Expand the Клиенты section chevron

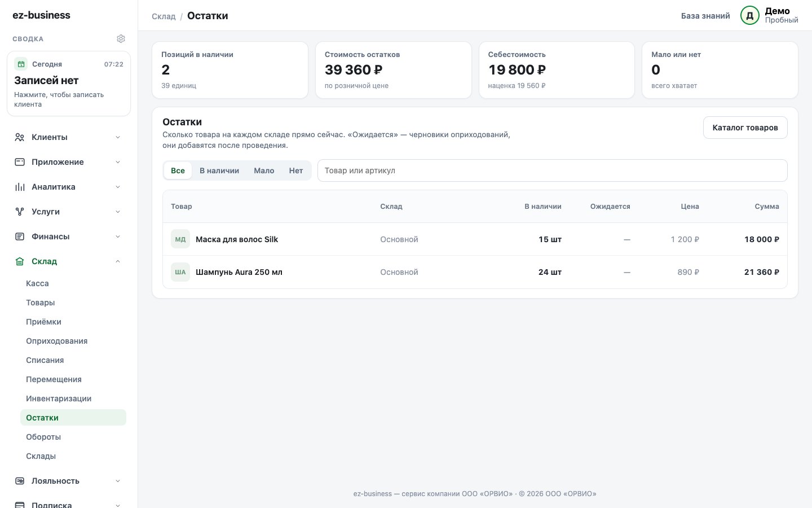[x=118, y=137]
